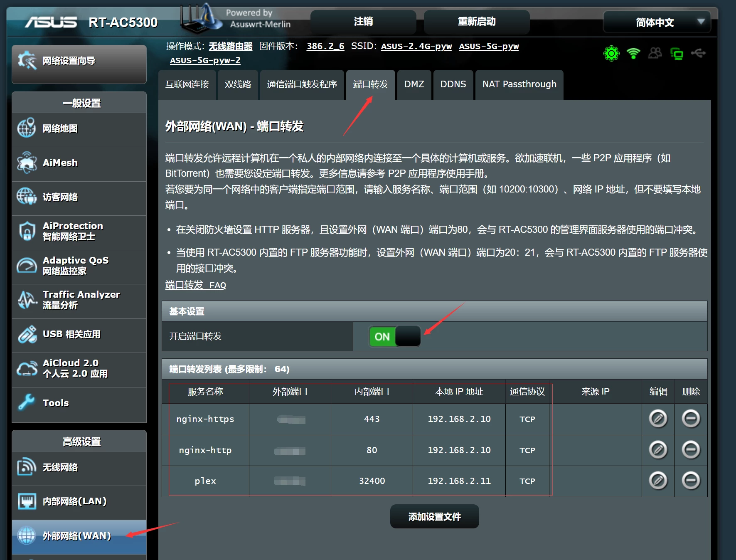Open firmware version 386.2_6 link

pos(325,46)
